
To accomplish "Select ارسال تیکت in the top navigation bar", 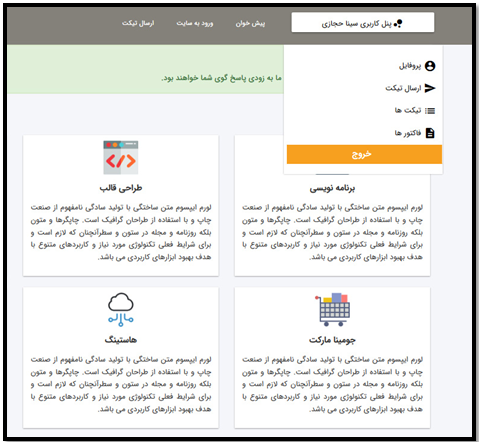I will tap(138, 23).
